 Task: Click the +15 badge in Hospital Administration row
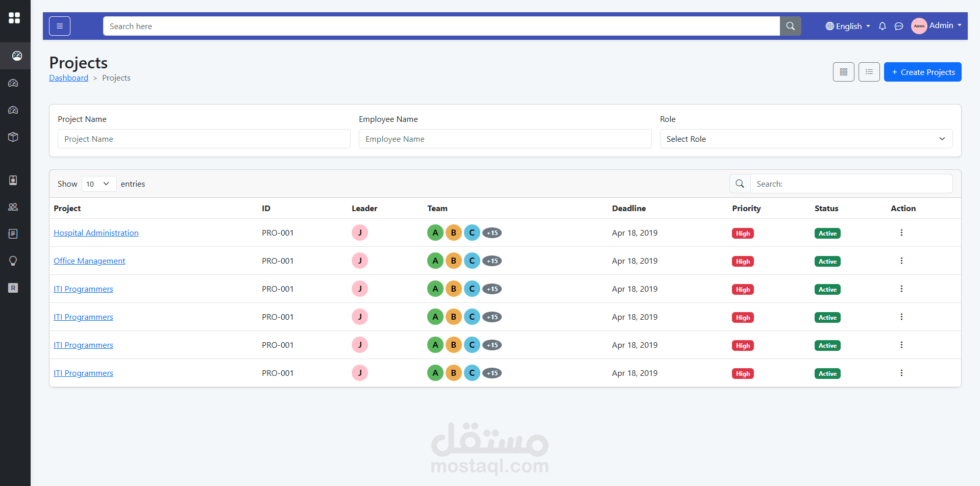(492, 233)
